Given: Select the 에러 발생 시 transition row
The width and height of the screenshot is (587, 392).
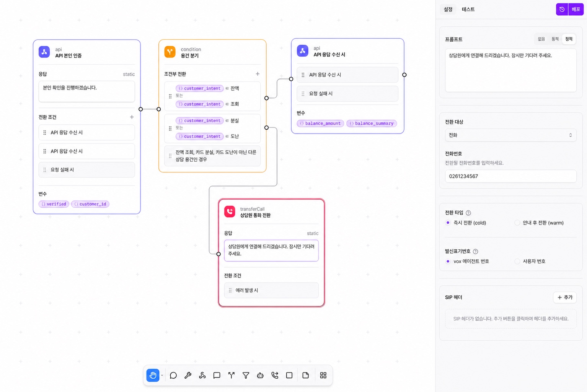Looking at the screenshot, I should click(x=271, y=290).
